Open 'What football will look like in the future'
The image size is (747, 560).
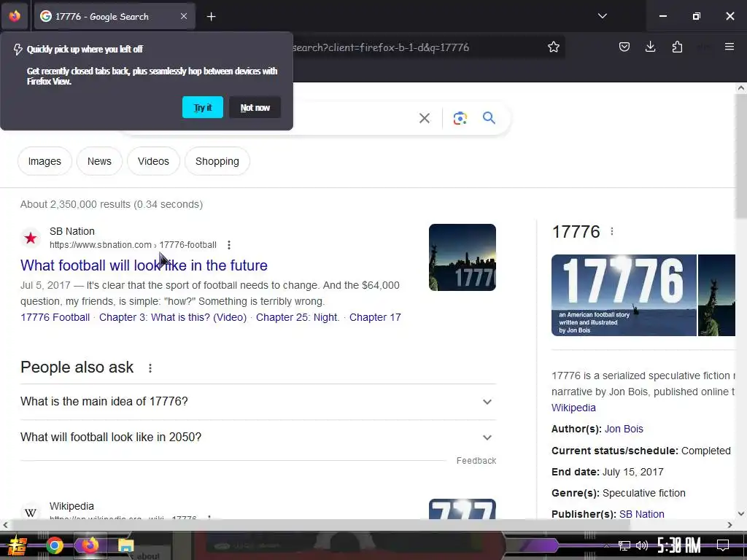(144, 265)
